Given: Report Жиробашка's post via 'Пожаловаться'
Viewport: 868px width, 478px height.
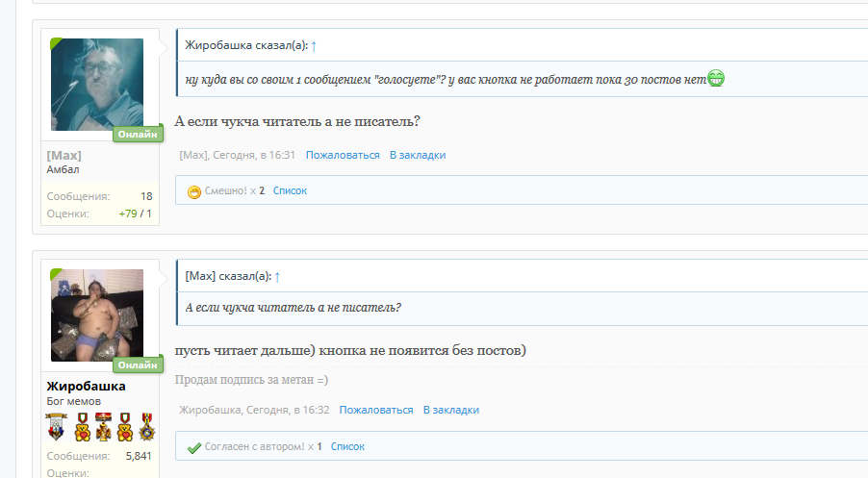Looking at the screenshot, I should click(376, 410).
